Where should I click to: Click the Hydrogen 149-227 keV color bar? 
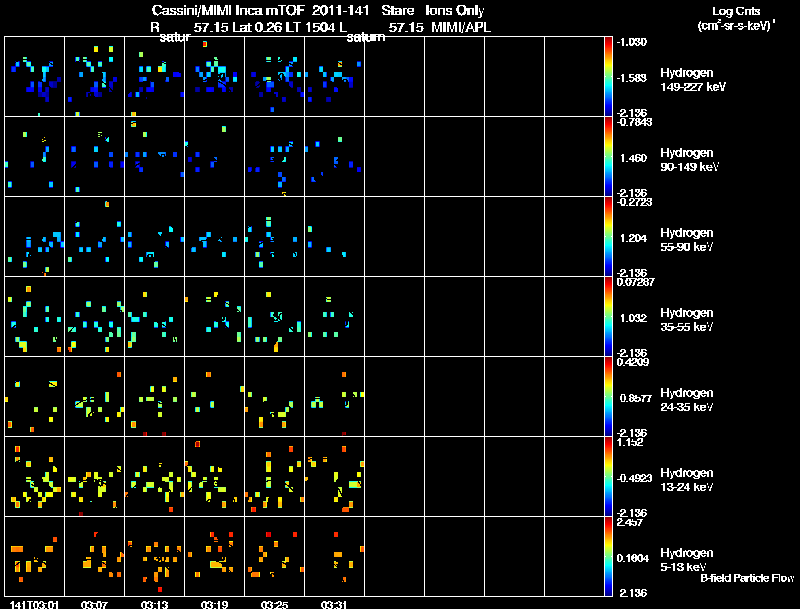pos(608,77)
